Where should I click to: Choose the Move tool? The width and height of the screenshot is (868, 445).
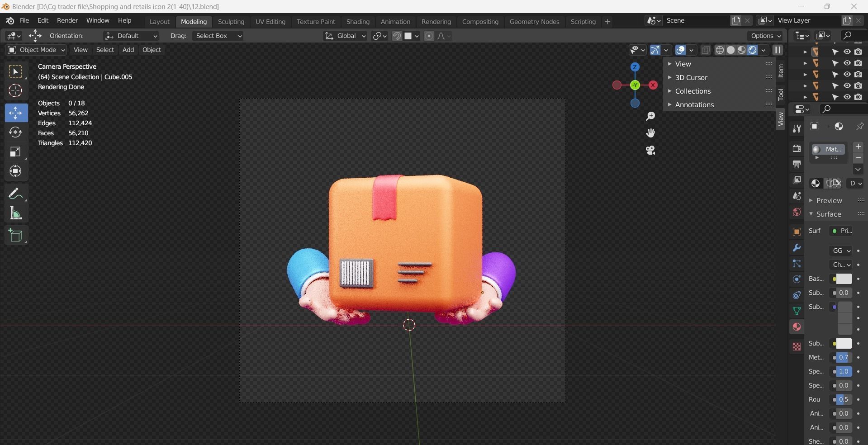pyautogui.click(x=16, y=113)
